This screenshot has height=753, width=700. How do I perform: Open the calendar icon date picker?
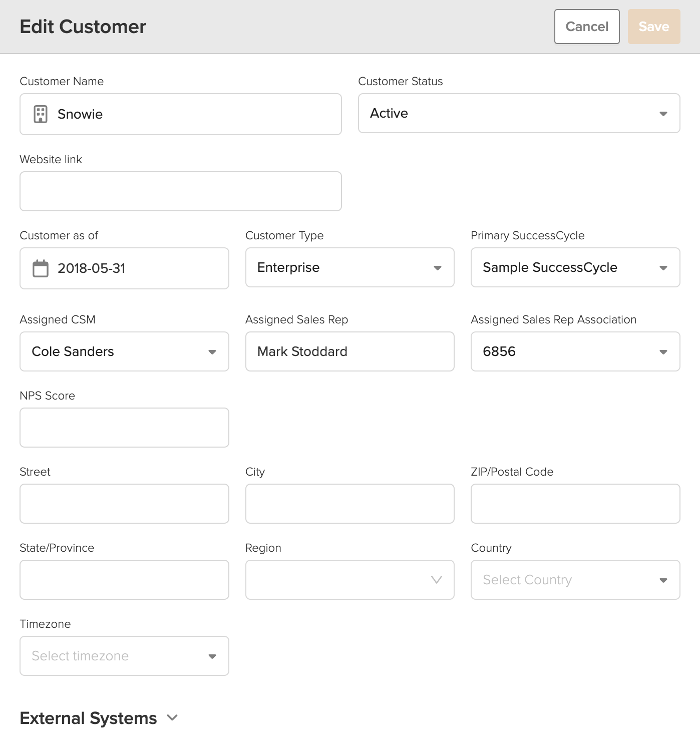pyautogui.click(x=41, y=268)
